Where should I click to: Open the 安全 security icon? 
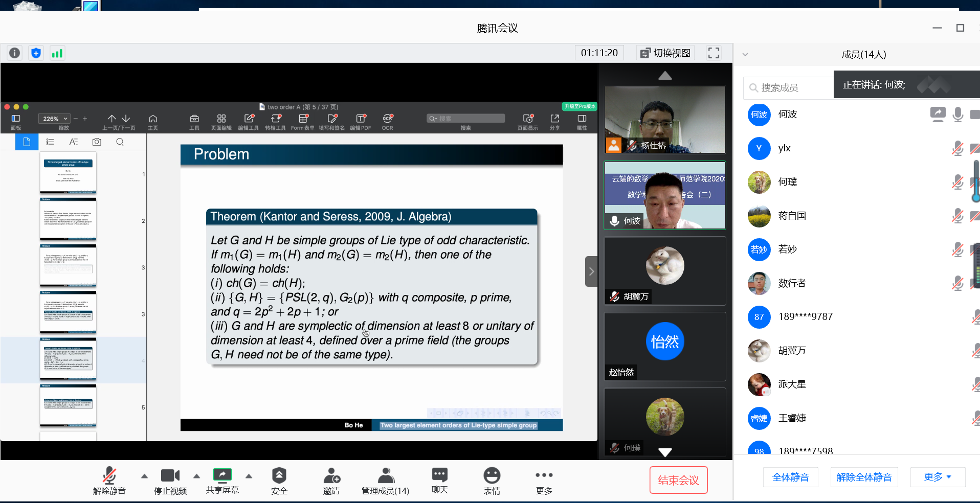(x=279, y=481)
